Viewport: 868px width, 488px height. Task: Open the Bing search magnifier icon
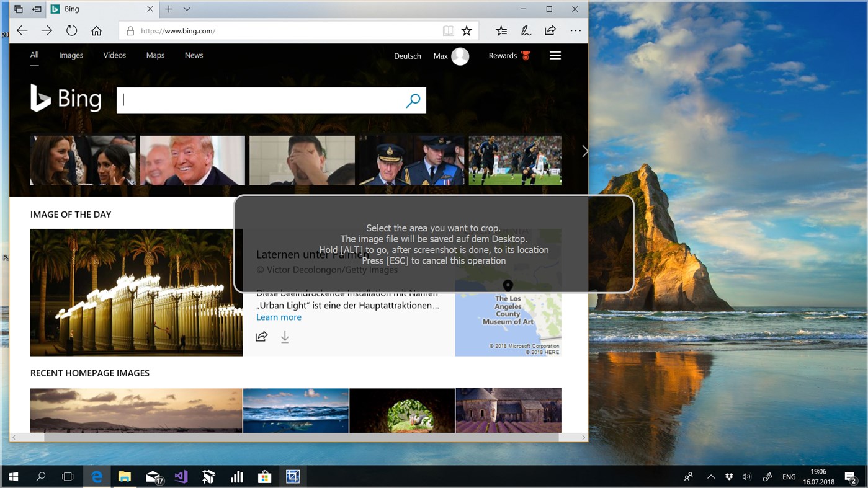[x=413, y=100]
